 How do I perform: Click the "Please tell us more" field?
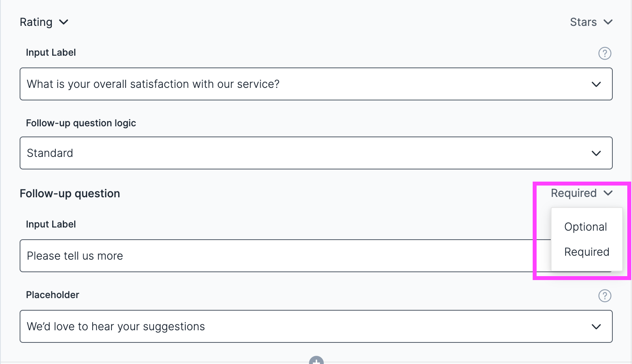coord(275,256)
